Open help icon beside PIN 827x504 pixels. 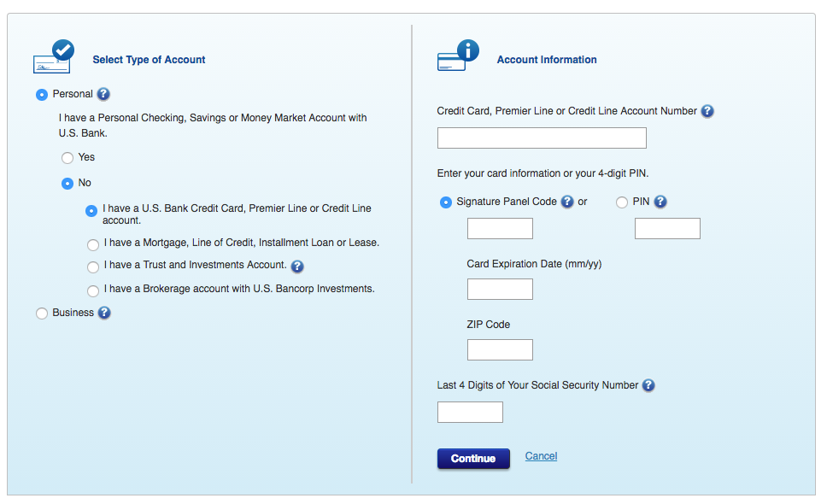(x=660, y=202)
